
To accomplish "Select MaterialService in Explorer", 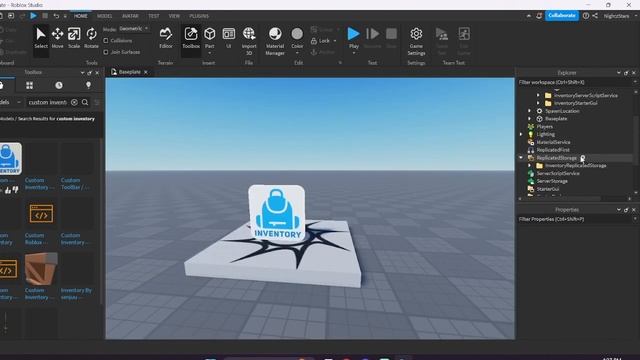I will click(553, 142).
